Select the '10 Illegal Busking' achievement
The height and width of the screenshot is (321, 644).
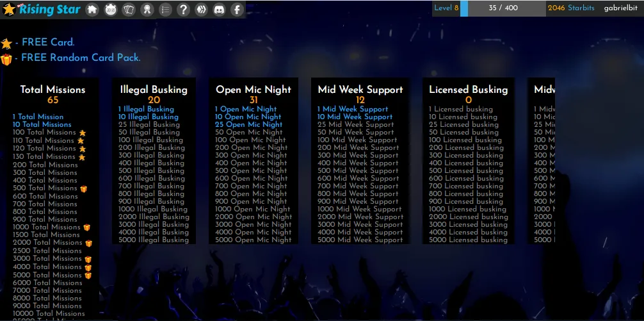[x=149, y=117]
